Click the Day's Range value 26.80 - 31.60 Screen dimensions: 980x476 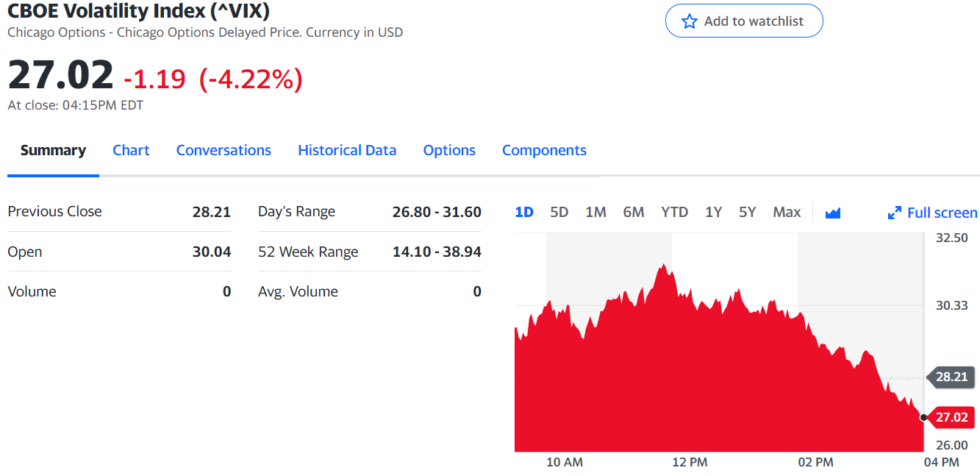coord(437,212)
